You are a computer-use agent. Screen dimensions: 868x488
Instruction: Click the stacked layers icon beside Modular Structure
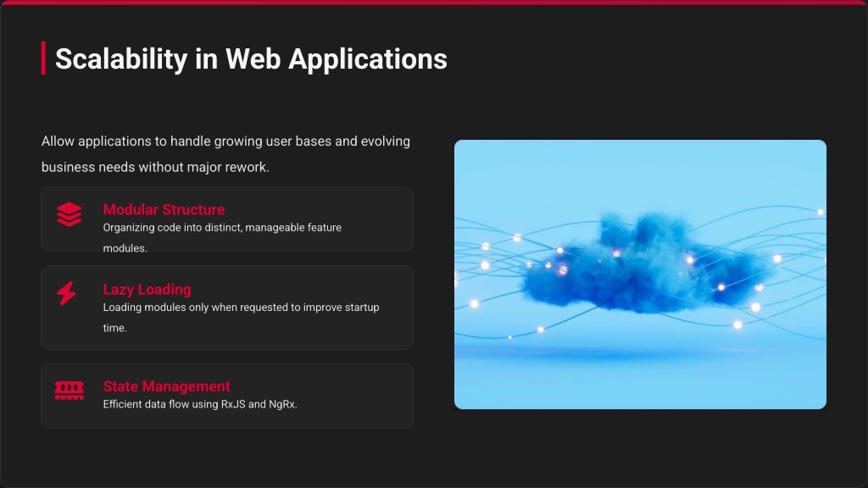coord(69,214)
